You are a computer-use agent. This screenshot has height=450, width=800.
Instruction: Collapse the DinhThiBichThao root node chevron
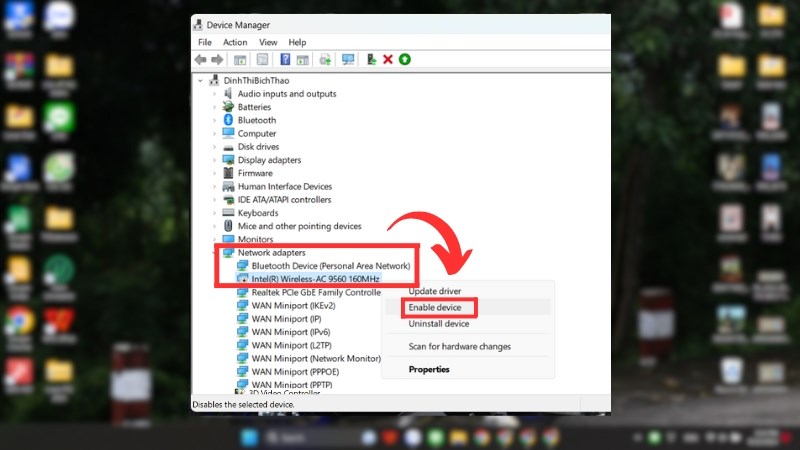click(201, 81)
